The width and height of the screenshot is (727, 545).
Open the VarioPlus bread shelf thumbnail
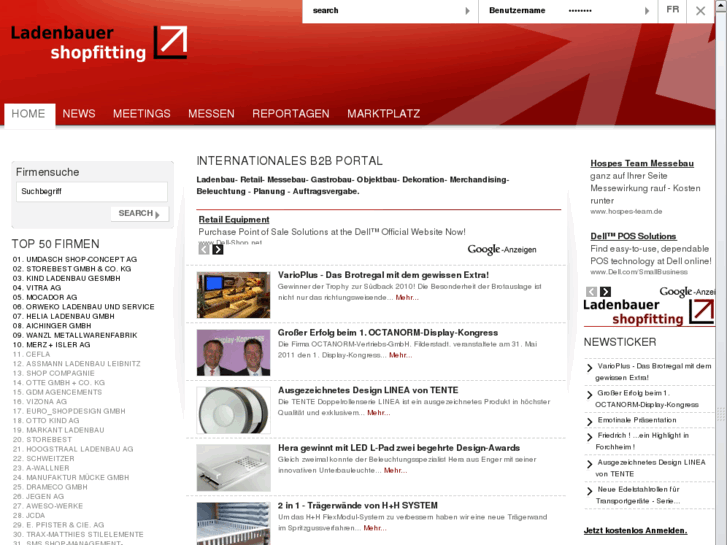pos(233,295)
